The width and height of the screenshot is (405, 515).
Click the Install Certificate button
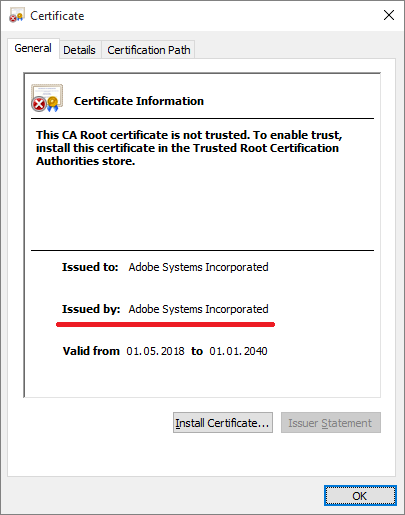223,423
